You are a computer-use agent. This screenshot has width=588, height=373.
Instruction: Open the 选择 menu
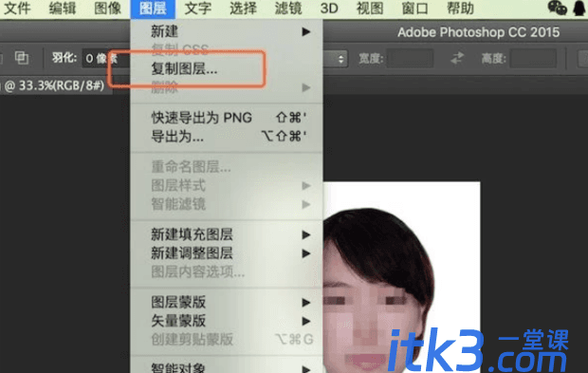click(243, 9)
